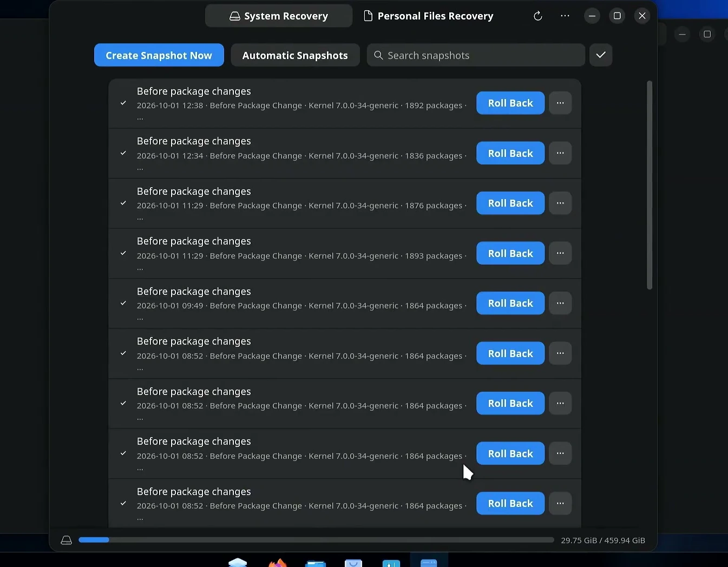Switch to the Personal Files Recovery tab

pos(428,16)
